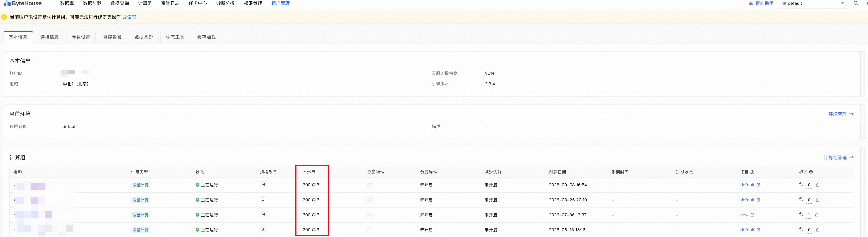Click the L spec tag in the 2026-08-25 row

[x=262, y=200]
